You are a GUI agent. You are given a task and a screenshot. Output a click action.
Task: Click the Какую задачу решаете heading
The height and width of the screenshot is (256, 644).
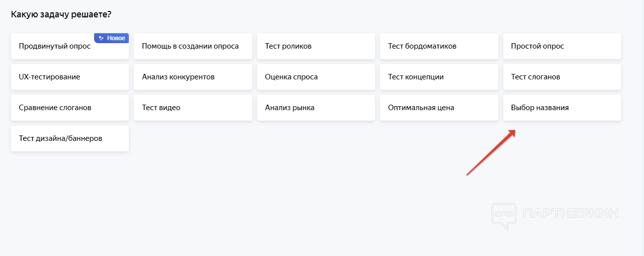coord(61,15)
